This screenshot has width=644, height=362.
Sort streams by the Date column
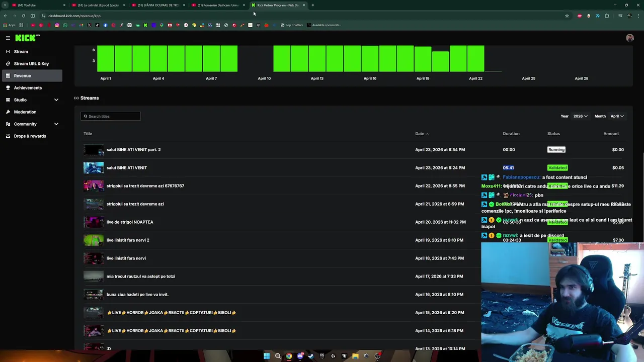[422, 133]
